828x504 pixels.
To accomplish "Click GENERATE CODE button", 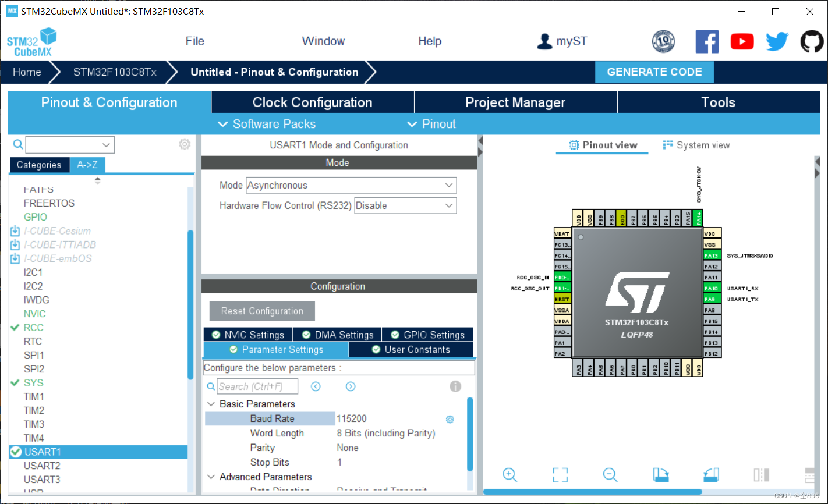I will pos(654,72).
